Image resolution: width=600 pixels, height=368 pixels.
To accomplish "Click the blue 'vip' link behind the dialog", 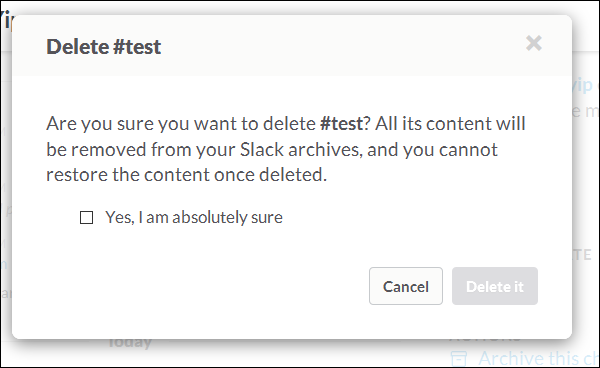I will pyautogui.click(x=583, y=86).
